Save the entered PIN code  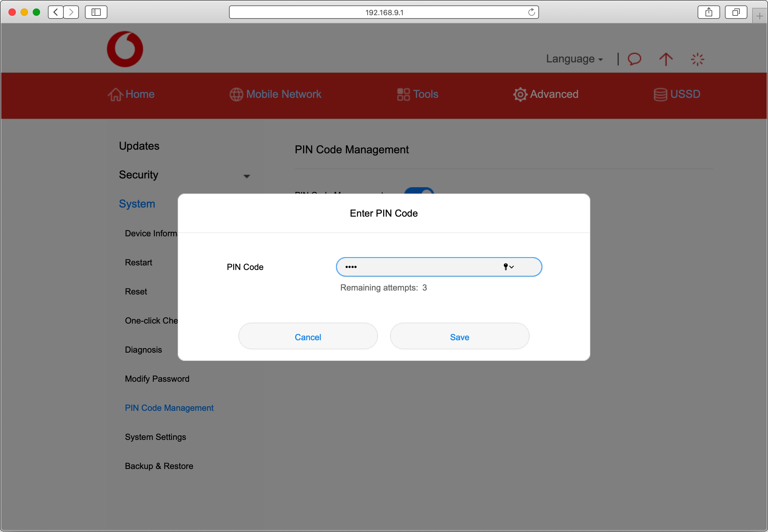(x=460, y=337)
